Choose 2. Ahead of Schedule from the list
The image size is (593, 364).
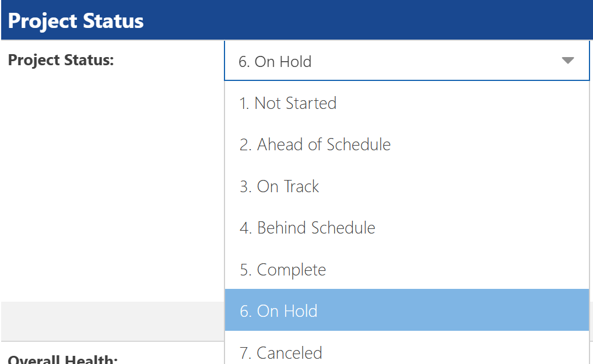coord(407,144)
